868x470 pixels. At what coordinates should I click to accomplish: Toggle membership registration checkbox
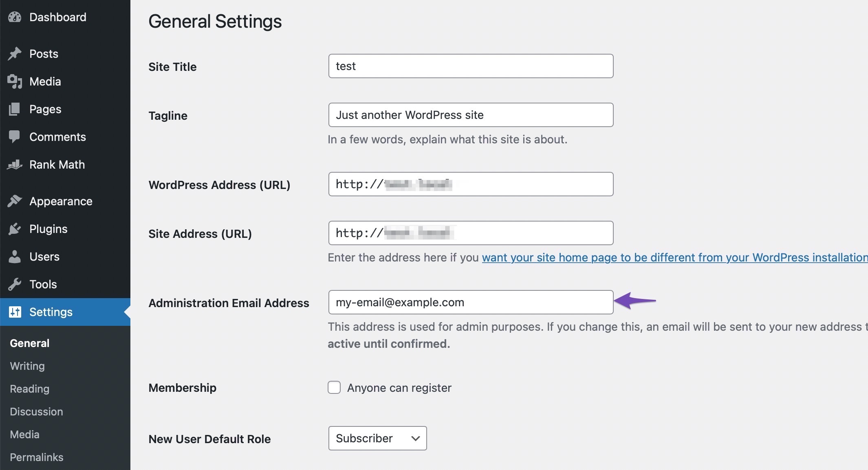coord(334,387)
